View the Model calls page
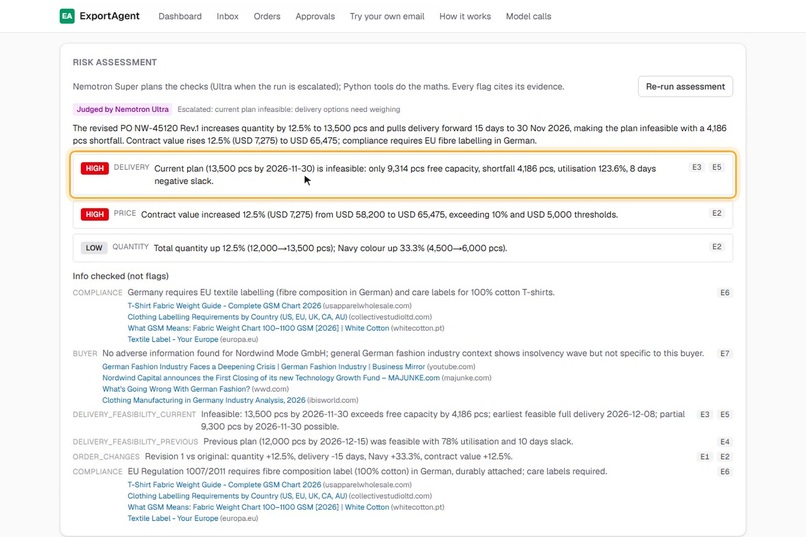Image resolution: width=806 pixels, height=537 pixels. (x=528, y=16)
